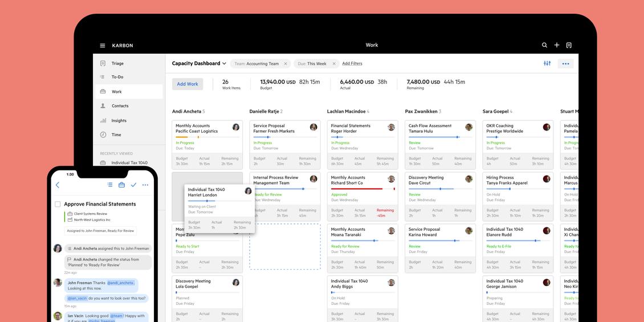Click Andi Ancheta column header

click(189, 111)
